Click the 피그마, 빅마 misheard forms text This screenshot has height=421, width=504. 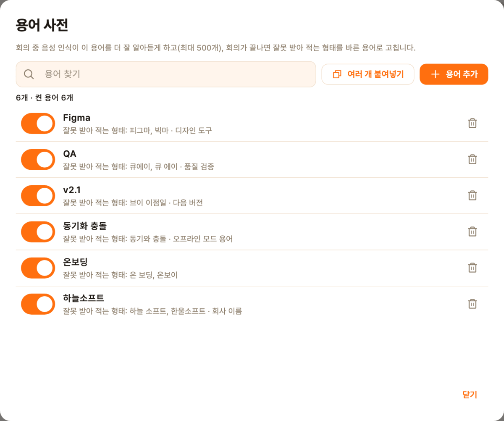pyautogui.click(x=138, y=131)
